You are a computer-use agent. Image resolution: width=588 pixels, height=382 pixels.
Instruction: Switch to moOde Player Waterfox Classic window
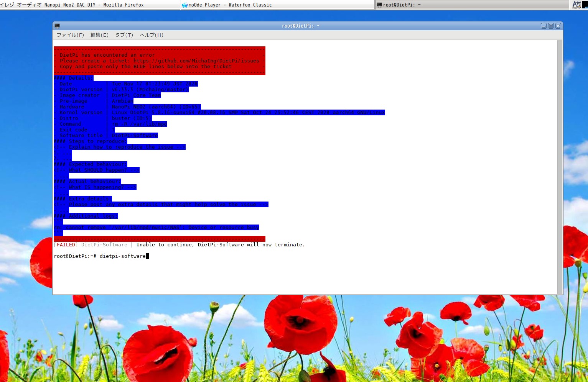click(230, 5)
